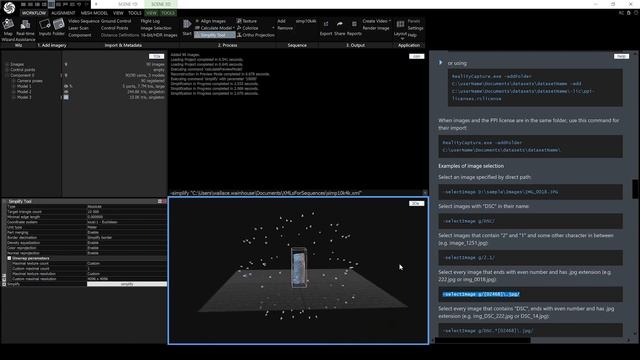
Task: Click the Image Selection button
Action: 156,28
